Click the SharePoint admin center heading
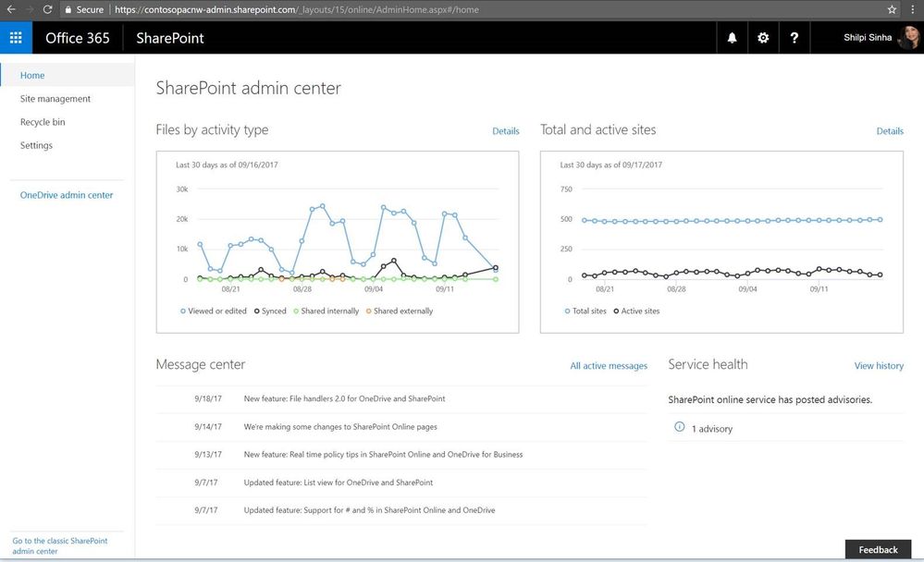924x562 pixels. 248,89
